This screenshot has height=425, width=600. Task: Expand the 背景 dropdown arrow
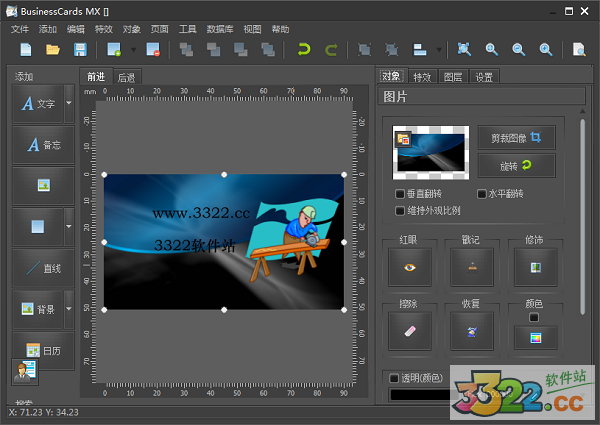(69, 309)
